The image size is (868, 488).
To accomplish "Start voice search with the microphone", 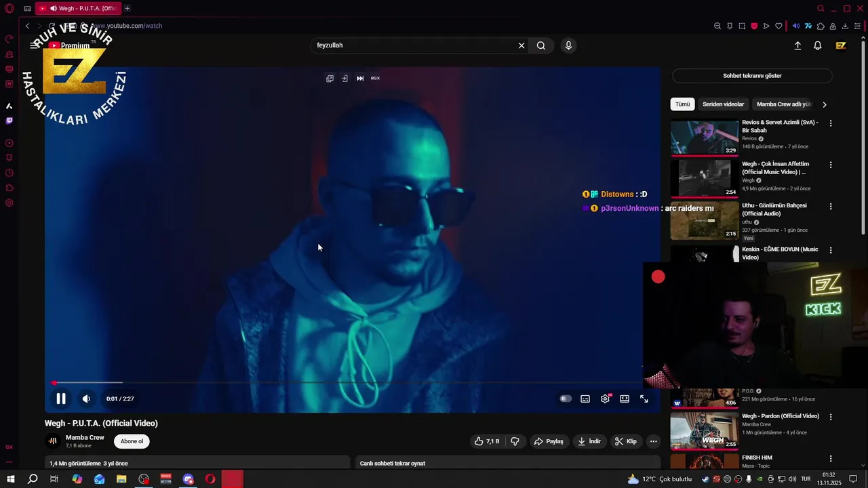I will click(x=568, y=45).
